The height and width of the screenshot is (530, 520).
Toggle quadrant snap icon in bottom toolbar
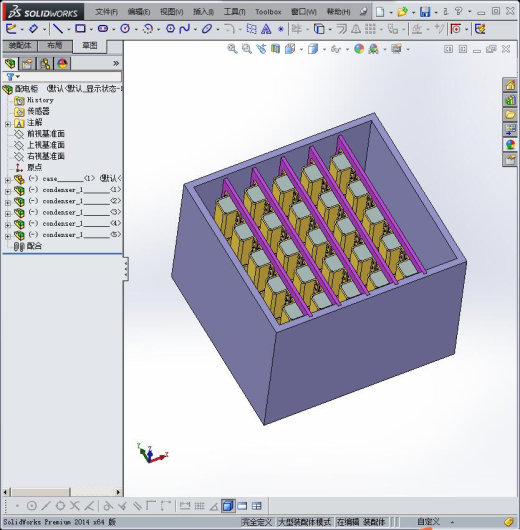(60, 506)
